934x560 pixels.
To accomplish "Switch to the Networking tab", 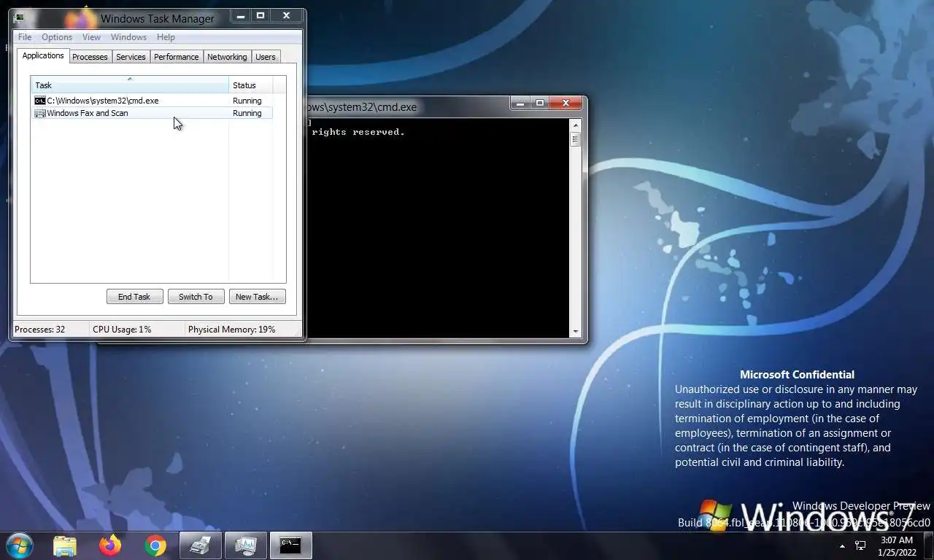I will pos(227,57).
